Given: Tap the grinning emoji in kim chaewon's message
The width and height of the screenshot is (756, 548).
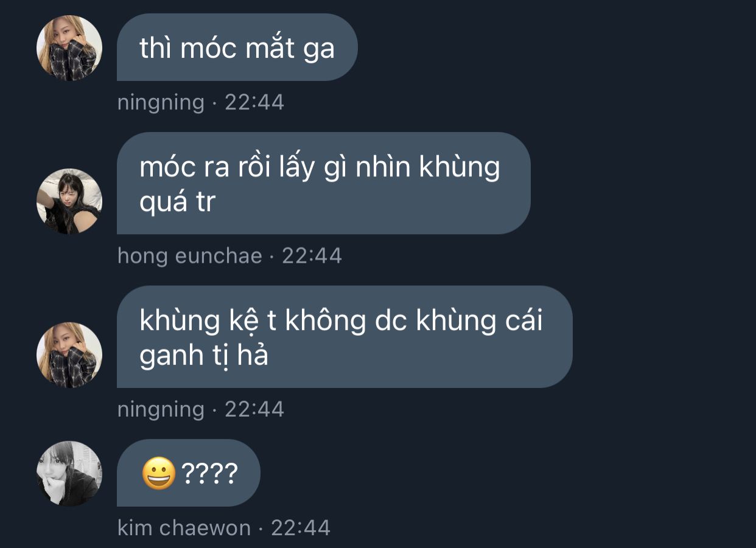Looking at the screenshot, I should tap(159, 474).
